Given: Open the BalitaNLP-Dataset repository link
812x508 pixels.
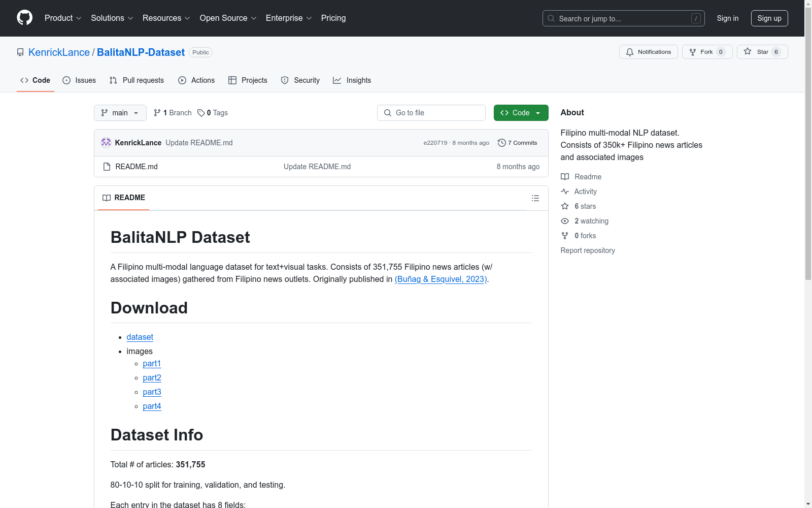Looking at the screenshot, I should 141,52.
